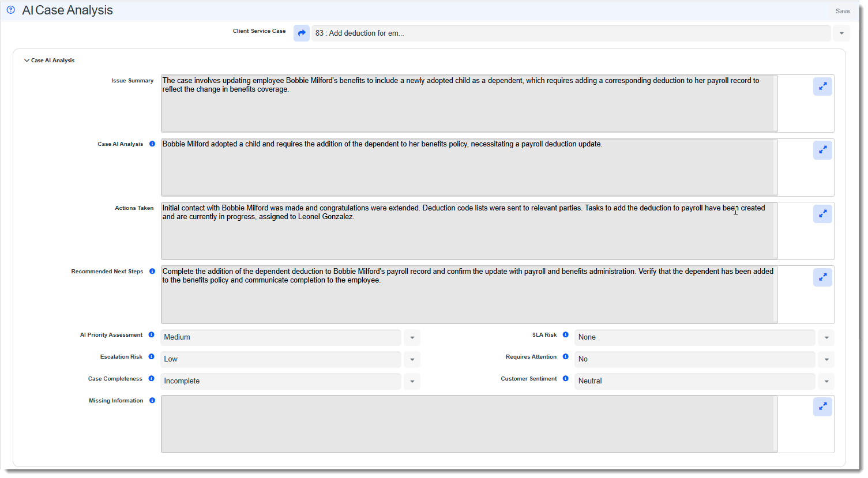Show info for Customer Sentiment
Screen dimensions: 868x478
pyautogui.click(x=565, y=378)
